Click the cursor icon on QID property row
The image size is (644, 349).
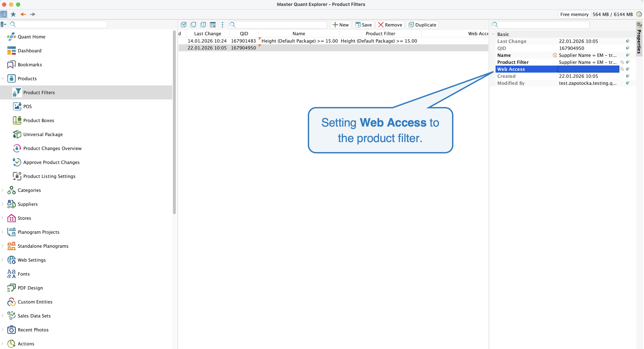click(628, 48)
